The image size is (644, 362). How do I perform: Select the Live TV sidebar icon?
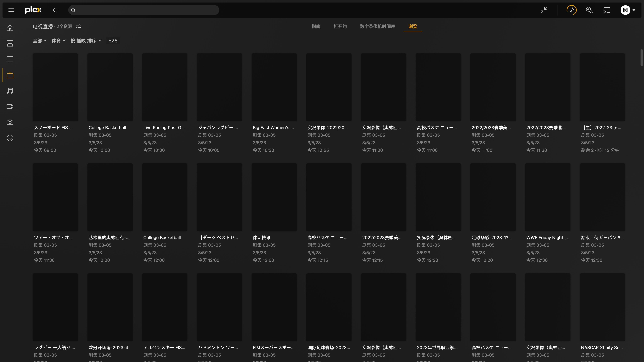[10, 75]
